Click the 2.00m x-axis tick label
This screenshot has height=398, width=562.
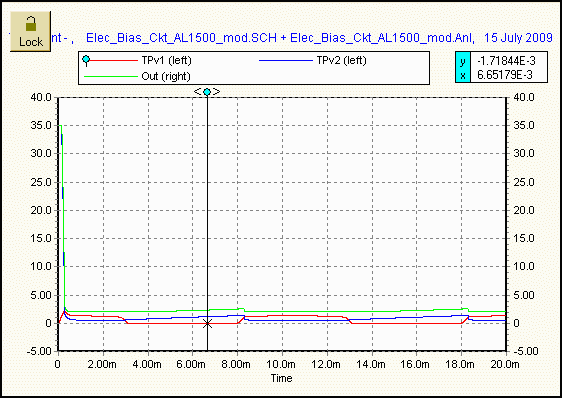(x=102, y=364)
